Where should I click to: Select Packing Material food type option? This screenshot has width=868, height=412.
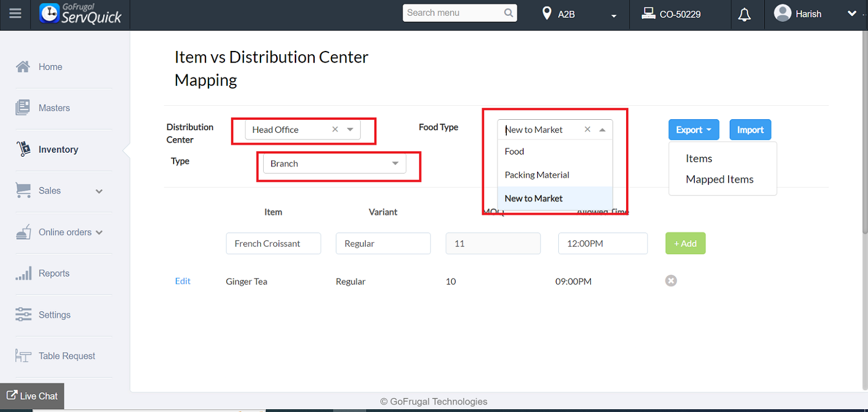[536, 175]
